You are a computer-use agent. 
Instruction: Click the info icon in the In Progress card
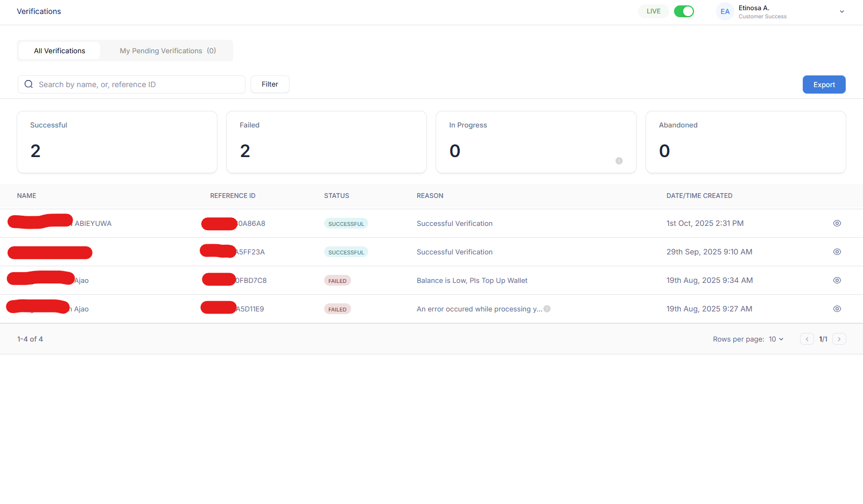[x=619, y=160]
